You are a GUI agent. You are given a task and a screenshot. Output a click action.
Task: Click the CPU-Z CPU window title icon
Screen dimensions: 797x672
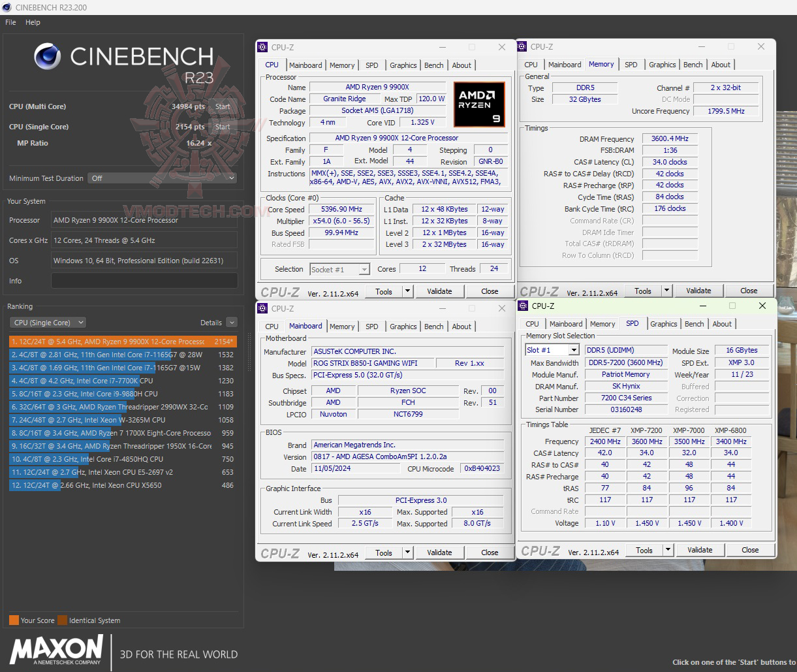(x=262, y=47)
